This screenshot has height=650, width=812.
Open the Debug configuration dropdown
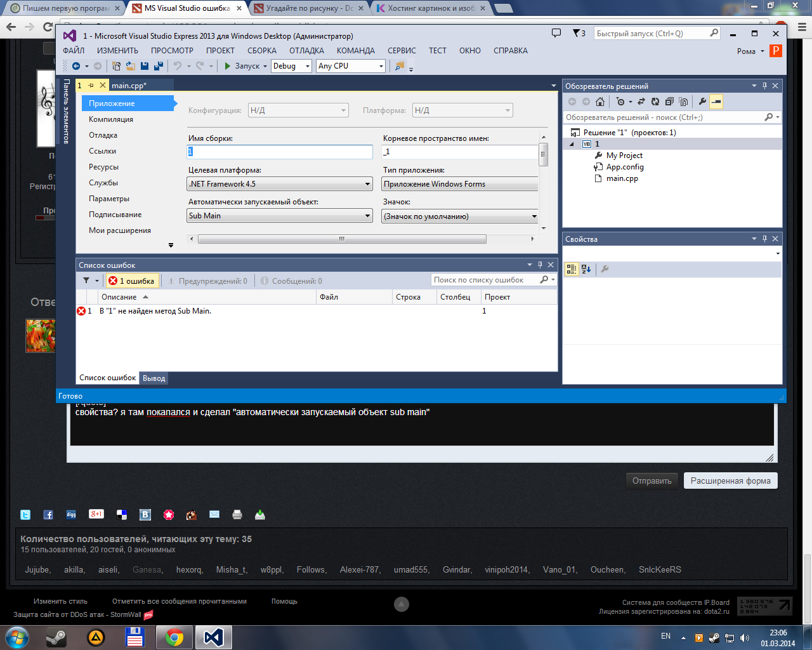[x=307, y=66]
